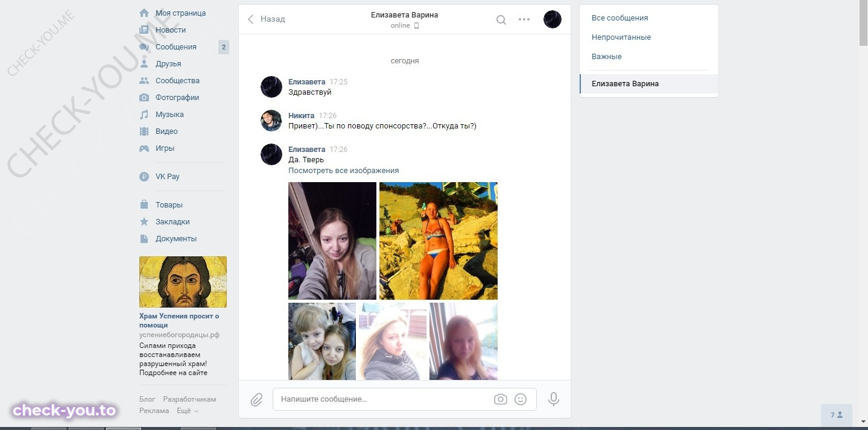Click the Сообщения chat bubble icon

[144, 46]
